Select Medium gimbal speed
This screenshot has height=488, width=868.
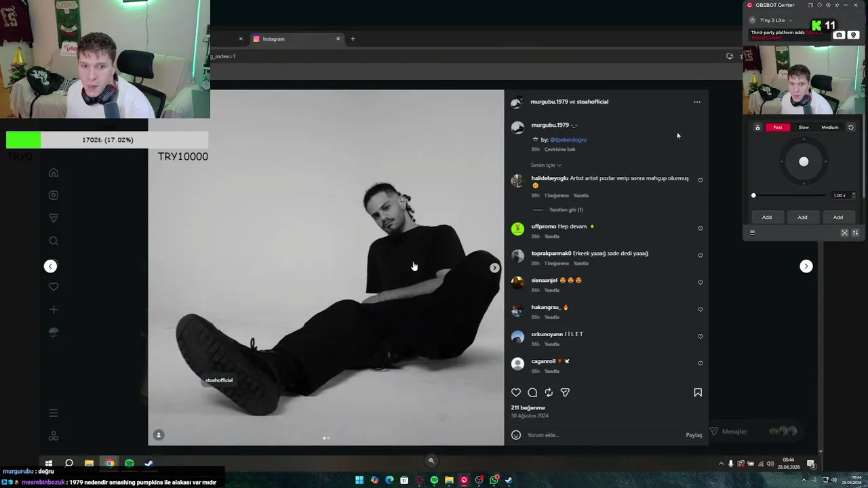pyautogui.click(x=830, y=127)
